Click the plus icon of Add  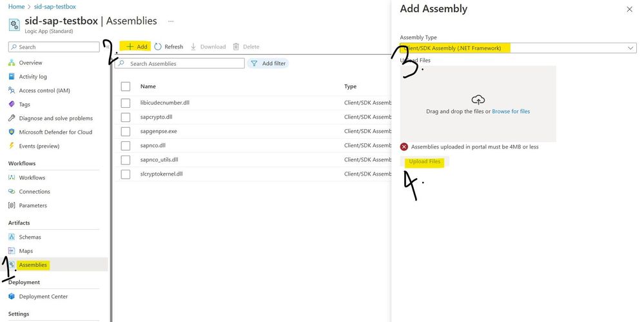point(130,46)
